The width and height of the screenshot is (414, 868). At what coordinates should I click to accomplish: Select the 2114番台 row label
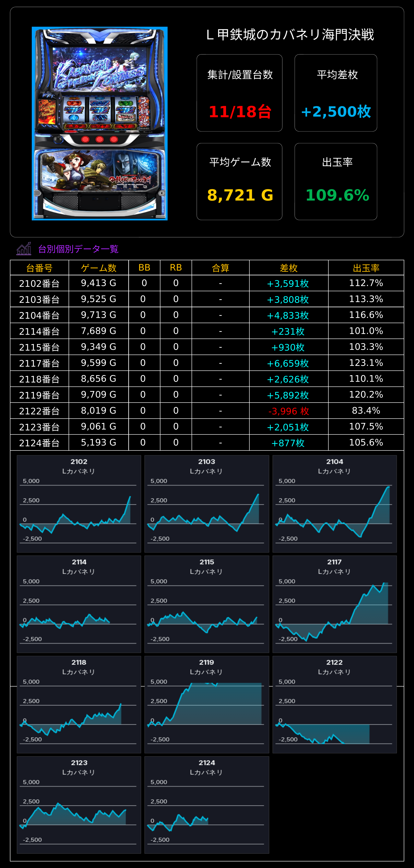(39, 331)
